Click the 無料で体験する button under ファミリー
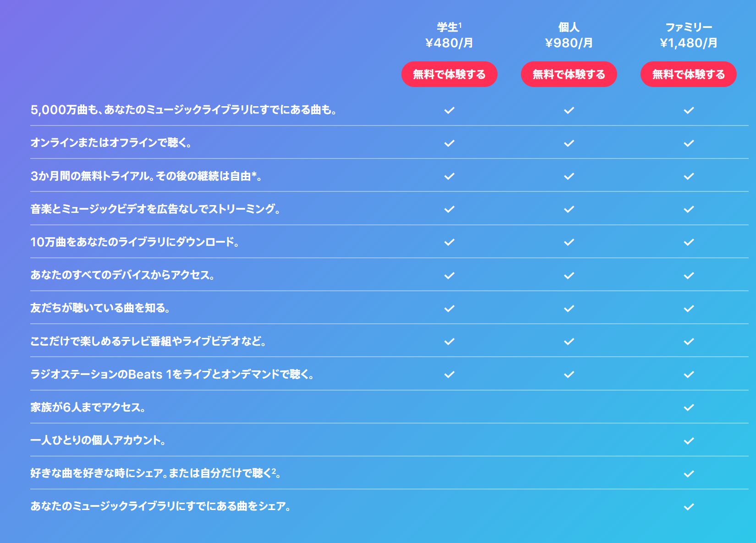The image size is (756, 543). point(688,74)
